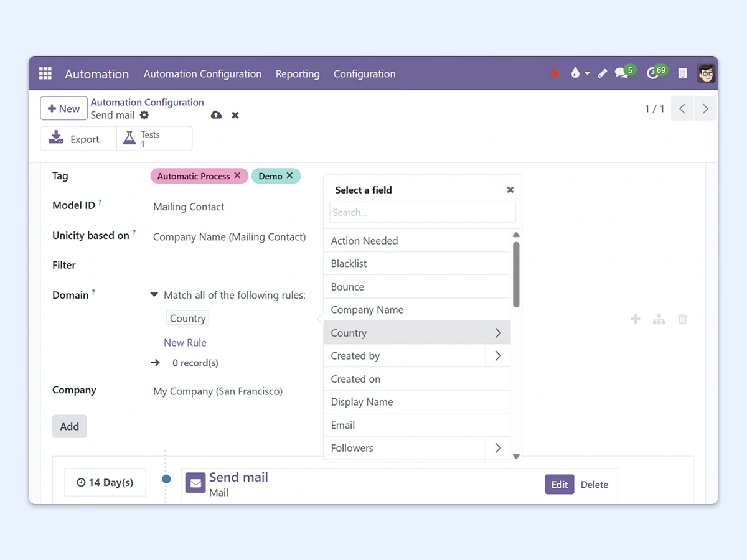Click the field search input box

423,212
